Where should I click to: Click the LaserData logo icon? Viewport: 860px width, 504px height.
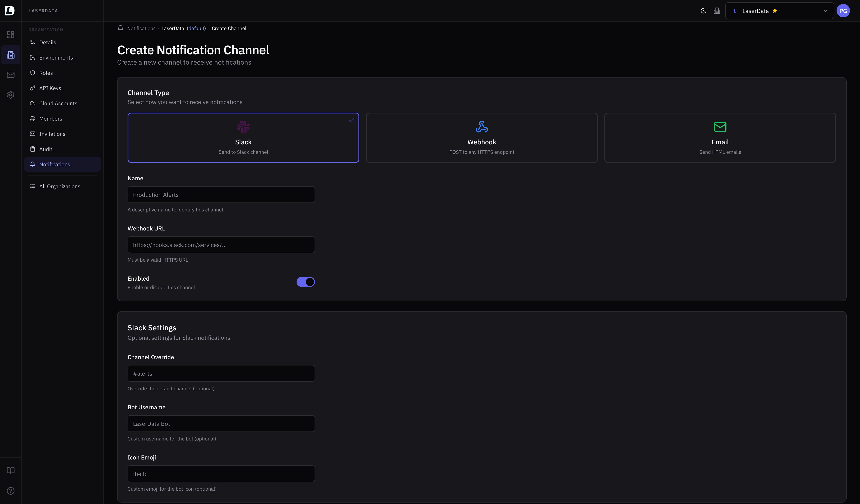[10, 11]
